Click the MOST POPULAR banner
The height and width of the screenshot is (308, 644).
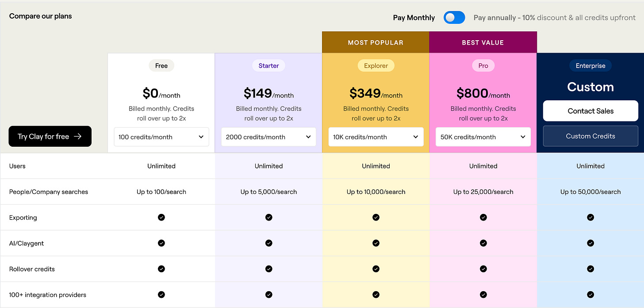pyautogui.click(x=376, y=42)
